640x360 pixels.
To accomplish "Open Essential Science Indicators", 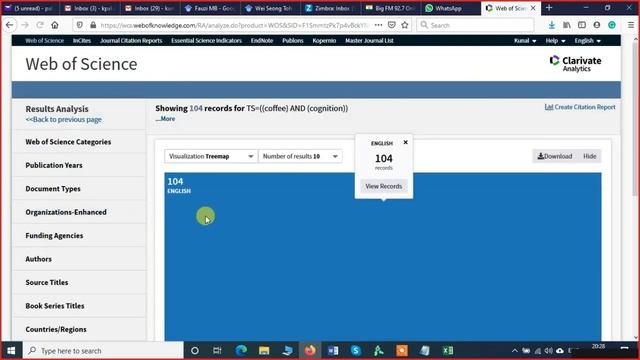I will click(x=206, y=40).
